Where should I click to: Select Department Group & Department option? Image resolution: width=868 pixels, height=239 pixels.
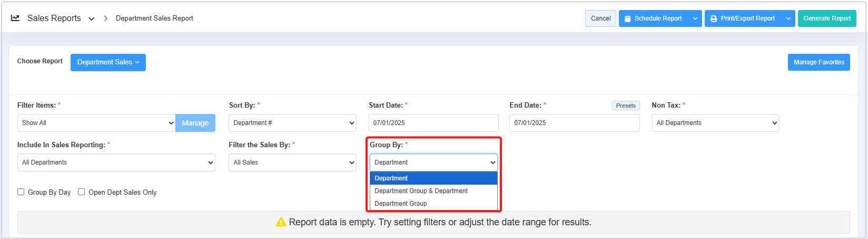(x=421, y=191)
